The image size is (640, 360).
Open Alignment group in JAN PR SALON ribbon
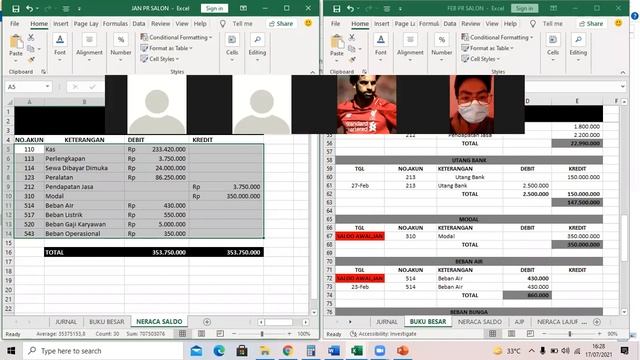pyautogui.click(x=89, y=48)
